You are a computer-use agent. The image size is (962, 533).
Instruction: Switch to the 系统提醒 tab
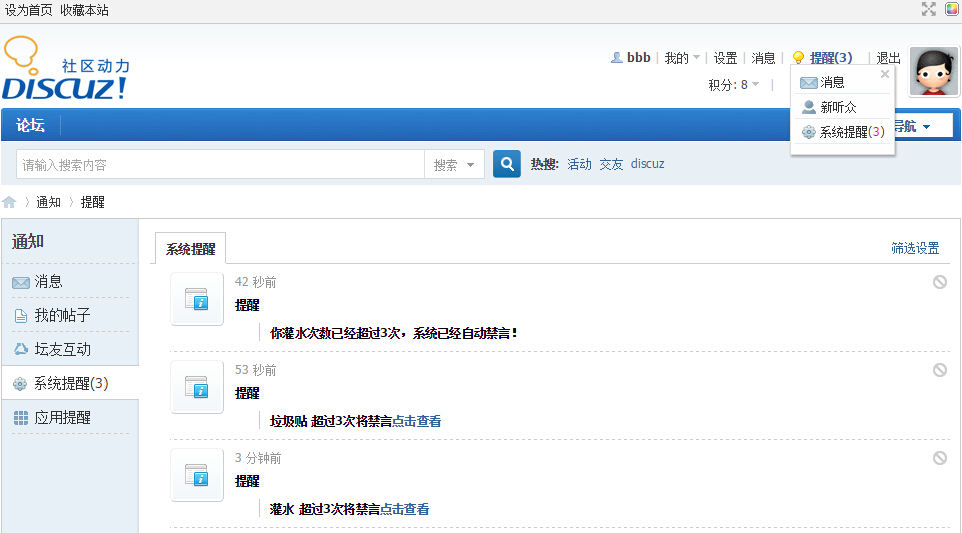(190, 249)
